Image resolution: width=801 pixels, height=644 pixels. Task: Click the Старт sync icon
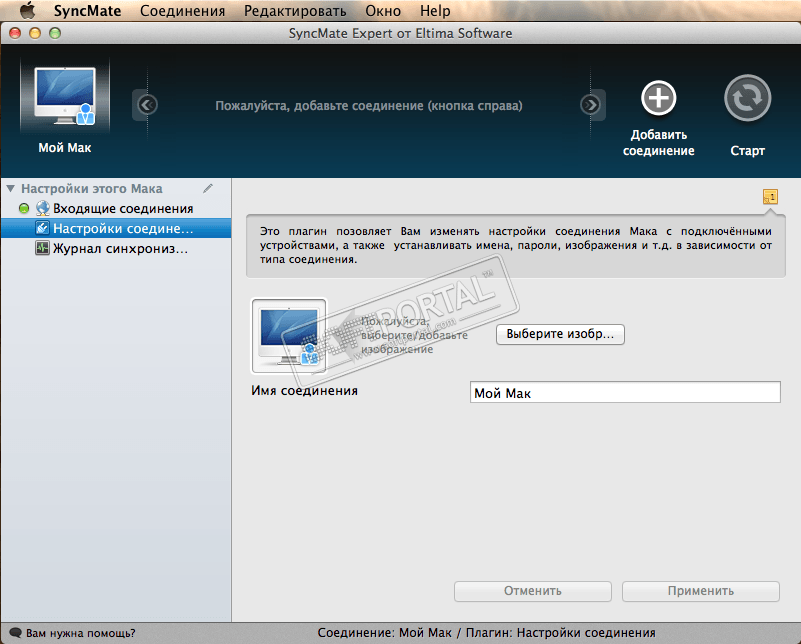[747, 98]
